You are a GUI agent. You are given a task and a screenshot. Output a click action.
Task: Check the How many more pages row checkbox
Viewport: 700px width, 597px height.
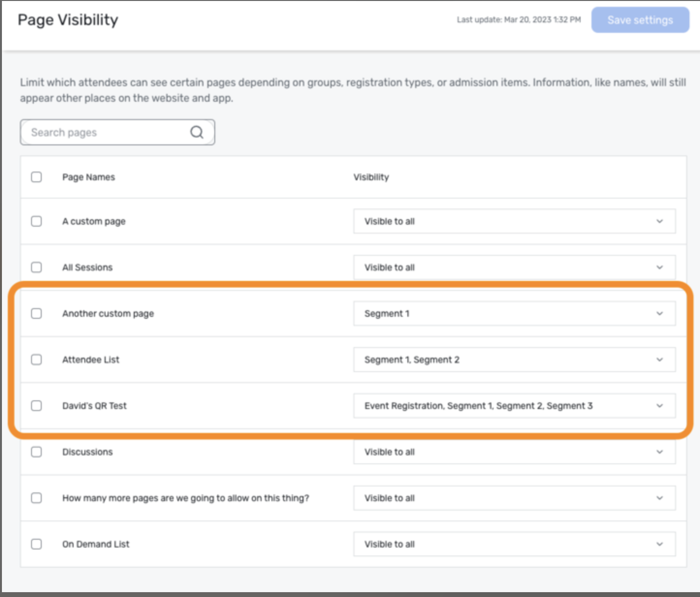click(36, 498)
